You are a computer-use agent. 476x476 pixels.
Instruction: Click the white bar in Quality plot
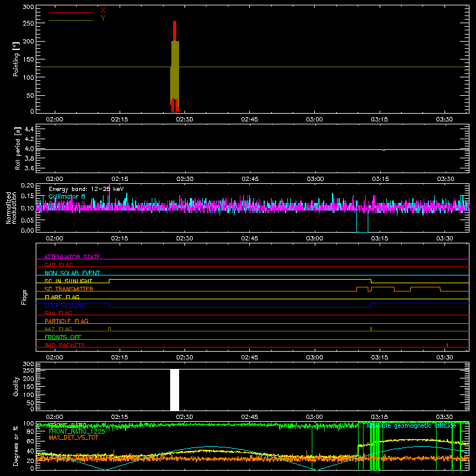pos(174,390)
